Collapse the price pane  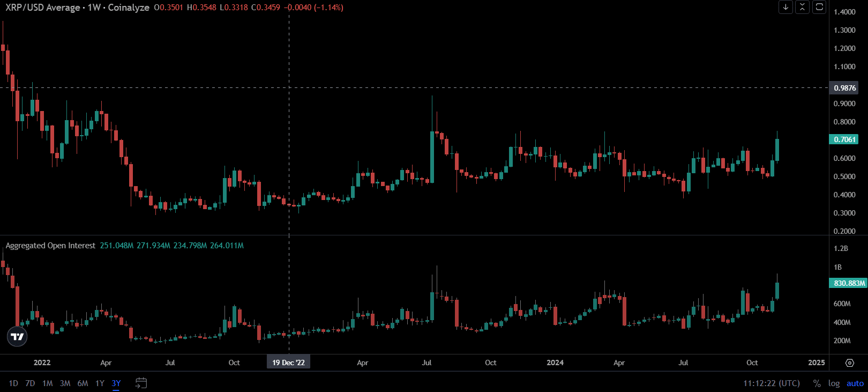[802, 7]
